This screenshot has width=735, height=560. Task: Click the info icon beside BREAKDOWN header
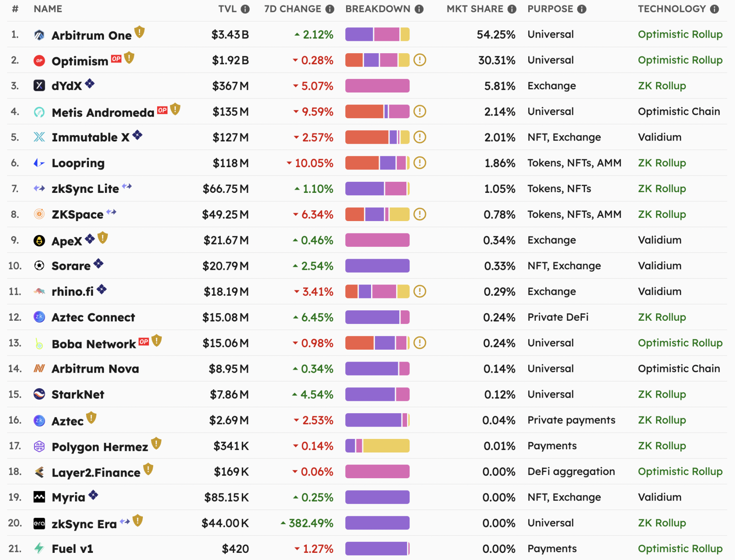point(418,9)
